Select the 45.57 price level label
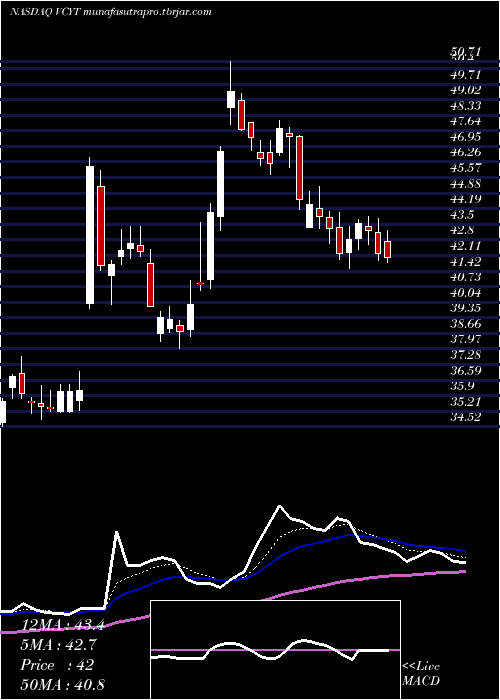 (x=465, y=168)
